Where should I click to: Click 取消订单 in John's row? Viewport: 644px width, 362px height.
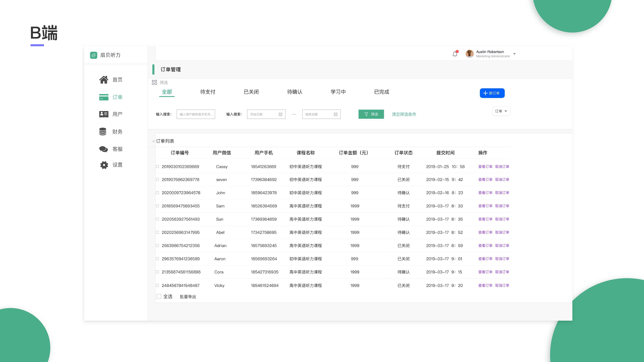tap(502, 193)
